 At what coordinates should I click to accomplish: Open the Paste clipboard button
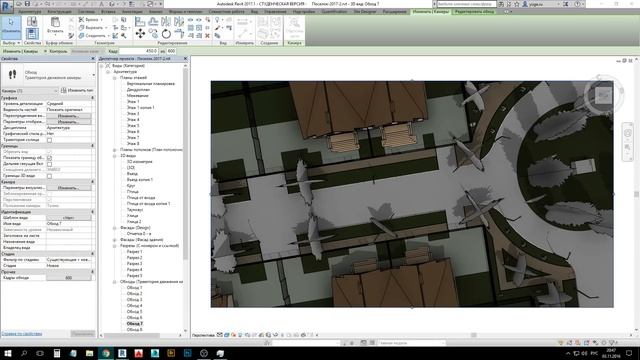point(55,25)
